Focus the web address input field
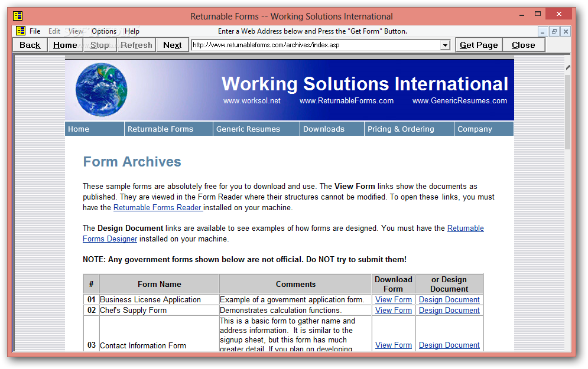The width and height of the screenshot is (588, 369). [x=316, y=45]
